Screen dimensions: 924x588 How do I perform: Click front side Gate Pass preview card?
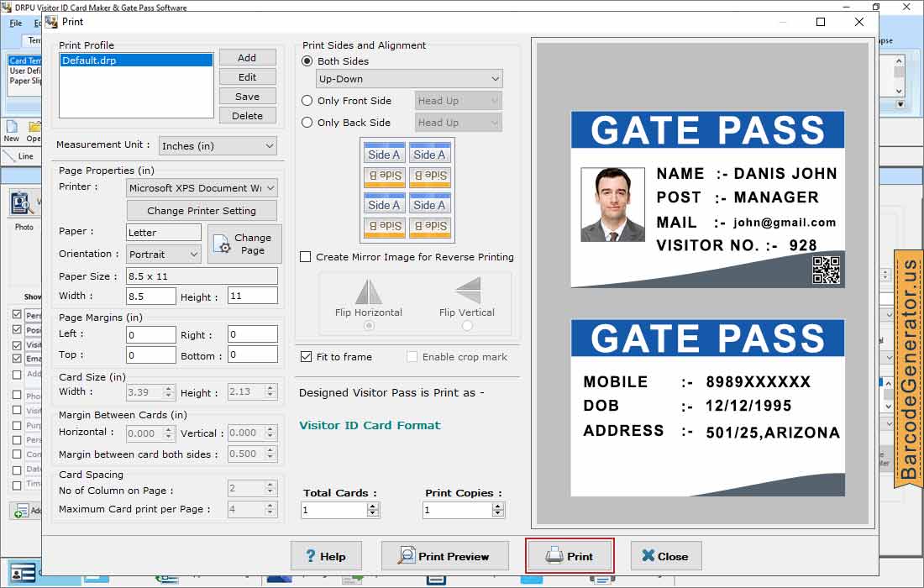(708, 200)
